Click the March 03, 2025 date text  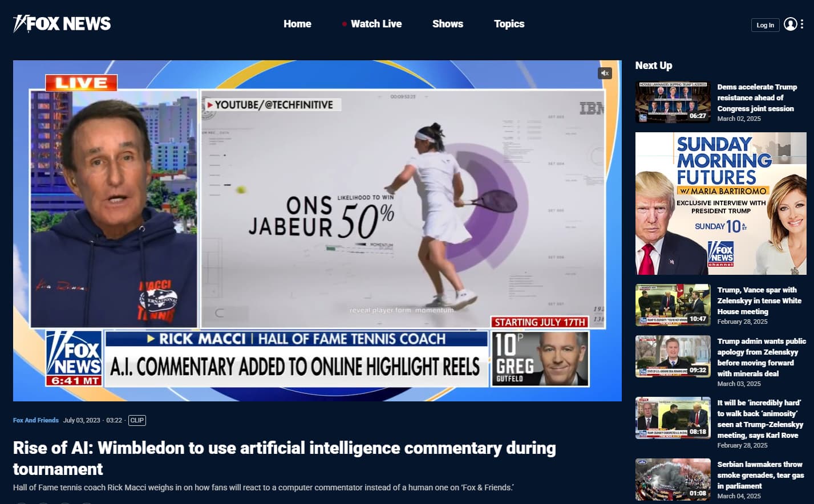point(739,384)
